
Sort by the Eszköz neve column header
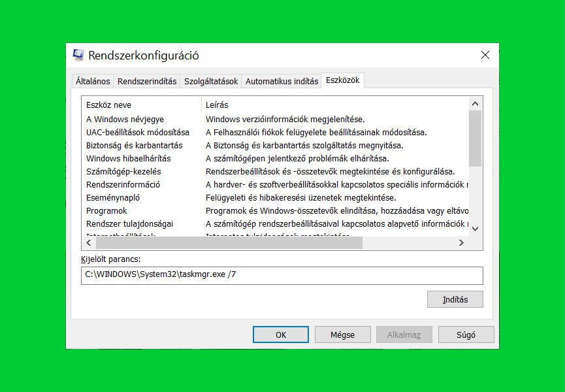[142, 105]
